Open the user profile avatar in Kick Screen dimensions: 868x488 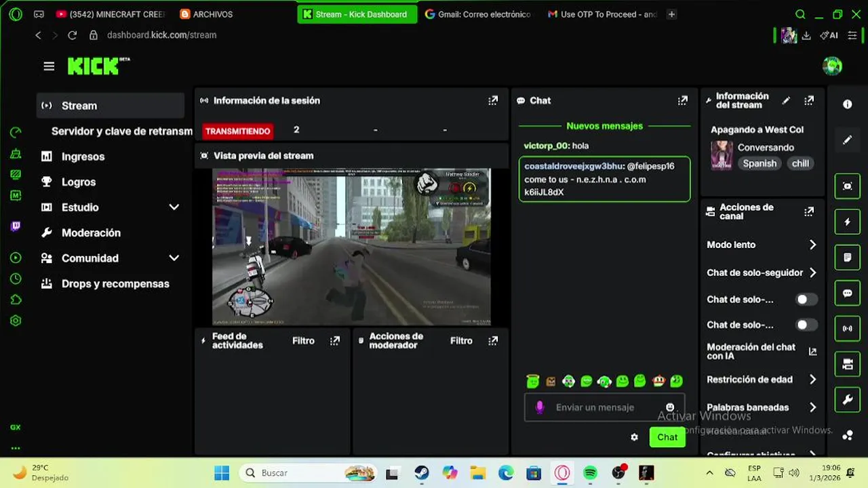[x=832, y=66]
